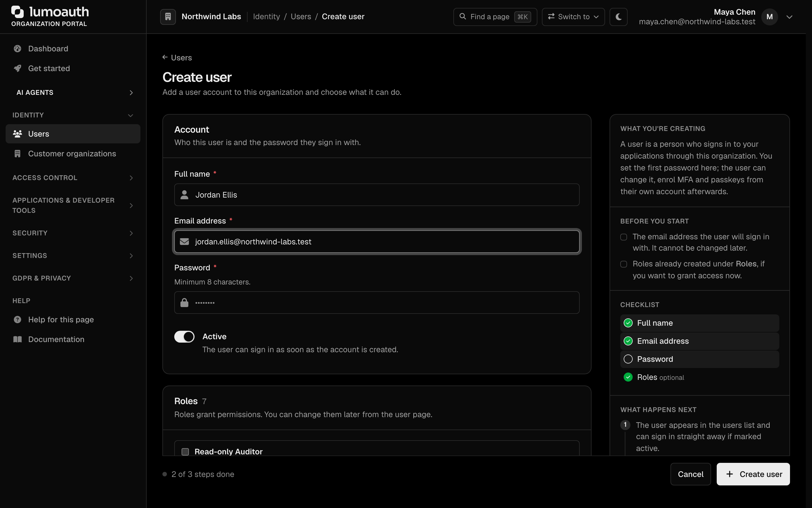
Task: Tick the email address cannot be changed checkbox
Action: coord(623,237)
